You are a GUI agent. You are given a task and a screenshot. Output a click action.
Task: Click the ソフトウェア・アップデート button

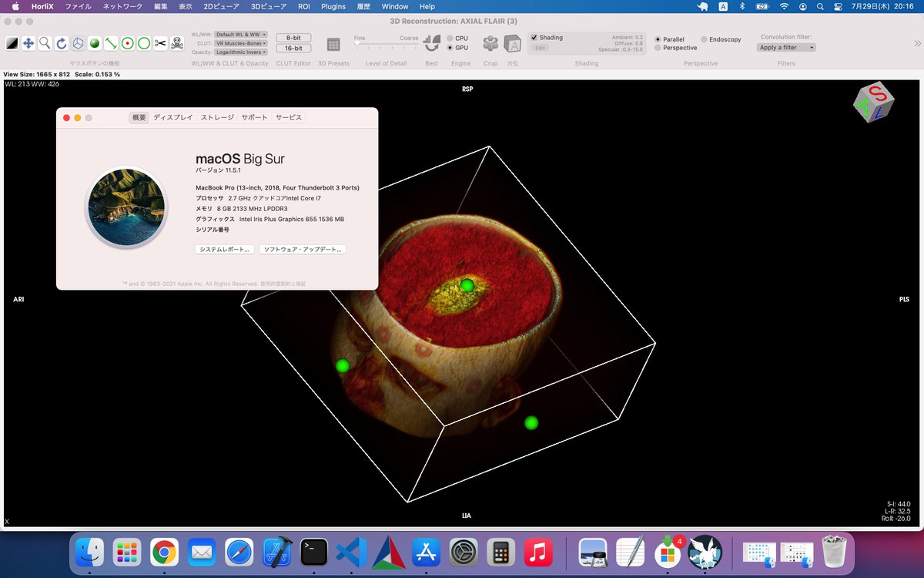303,250
